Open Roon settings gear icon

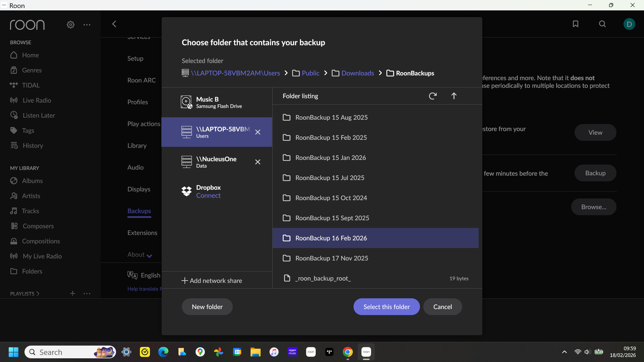click(70, 24)
